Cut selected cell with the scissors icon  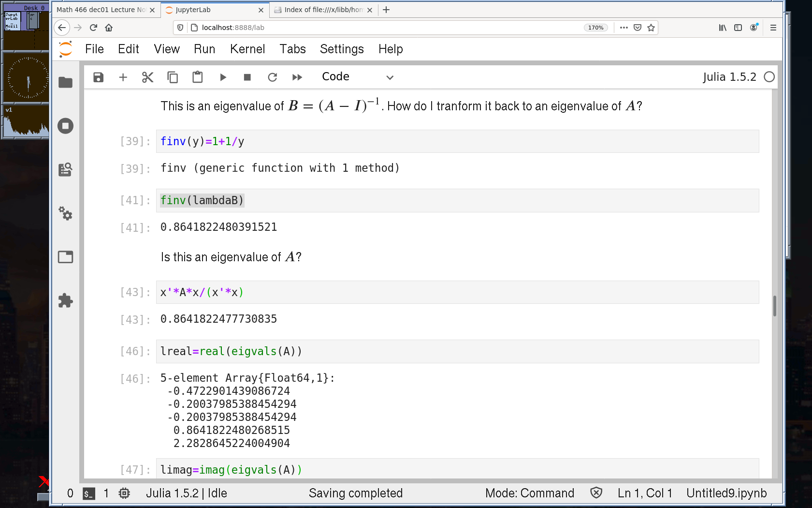pos(147,77)
